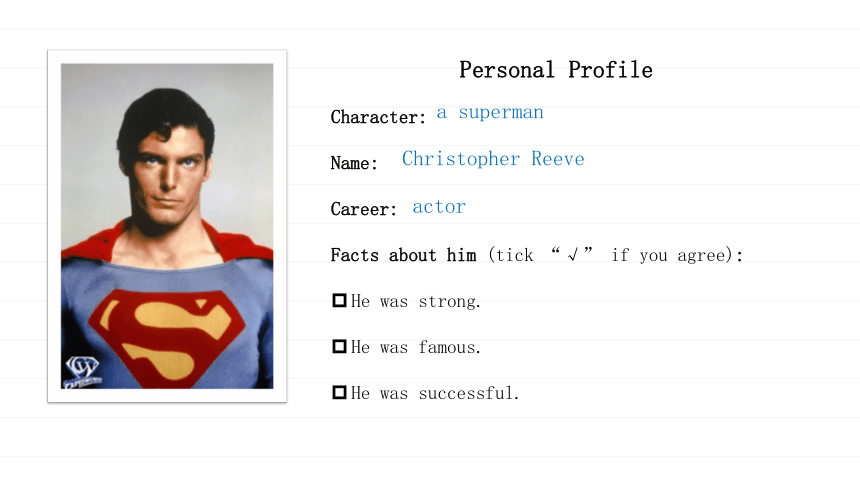Click the 'He was famous.' sentence text
Viewport: 860px width, 484px height.
click(x=416, y=347)
